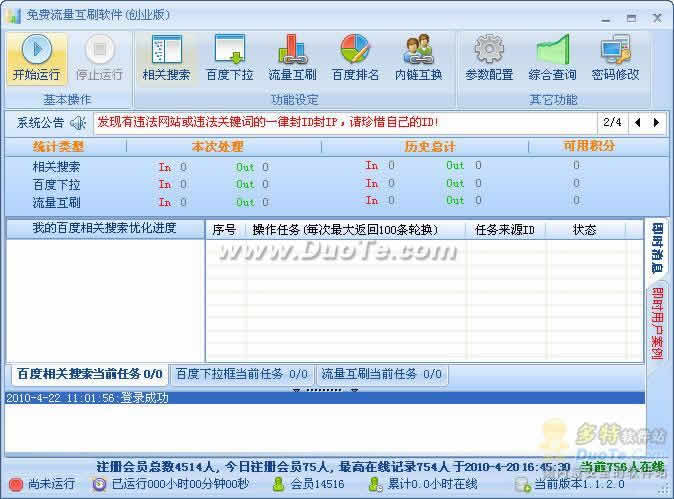Click the 系统公告 speaker icon
Screen dimensions: 674x499
click(x=78, y=123)
